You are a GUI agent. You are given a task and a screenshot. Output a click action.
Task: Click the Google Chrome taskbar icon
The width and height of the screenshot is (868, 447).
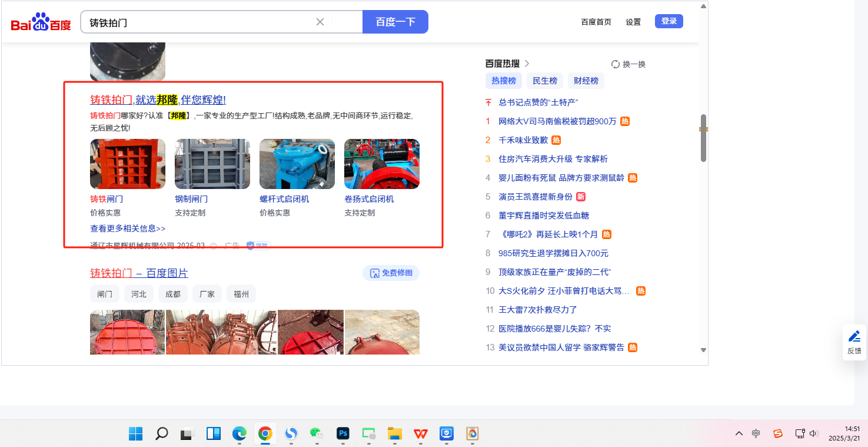(265, 434)
